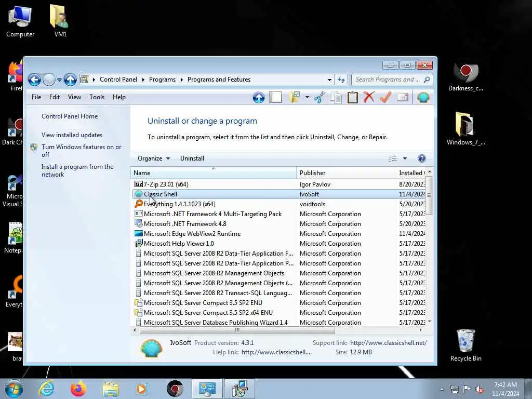Image resolution: width=532 pixels, height=399 pixels.
Task: Click Install a program from the network
Action: click(x=77, y=170)
